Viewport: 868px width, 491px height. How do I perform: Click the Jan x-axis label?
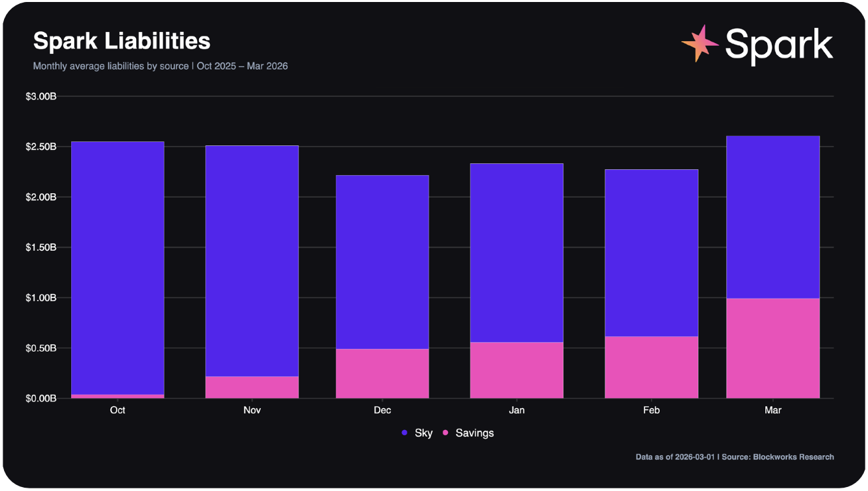pyautogui.click(x=516, y=410)
